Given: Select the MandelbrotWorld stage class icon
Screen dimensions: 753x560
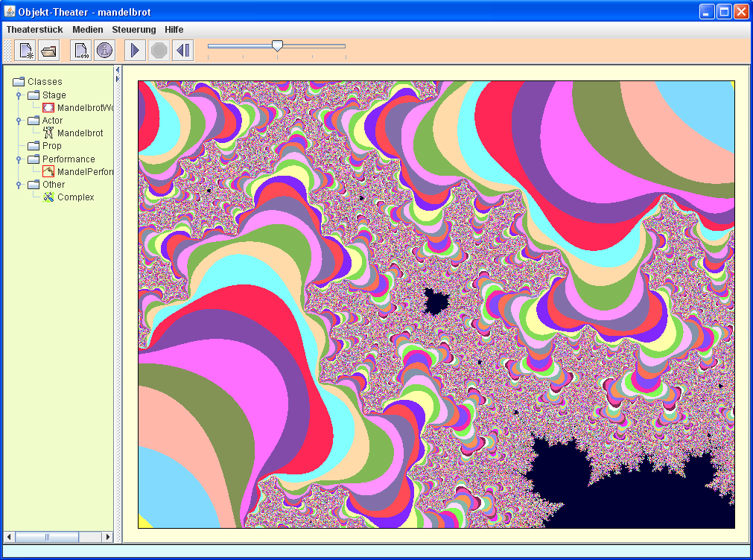Looking at the screenshot, I should [x=49, y=108].
